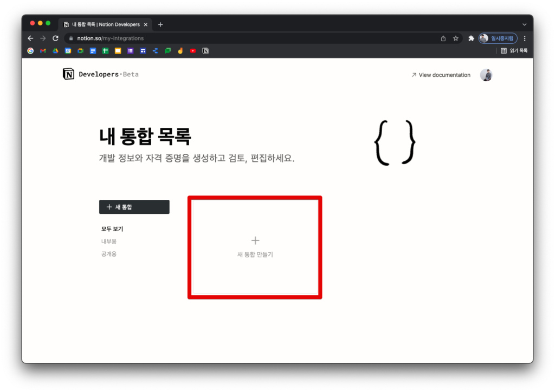Open the YouTube bookmark
This screenshot has width=555, height=392.
pyautogui.click(x=193, y=50)
